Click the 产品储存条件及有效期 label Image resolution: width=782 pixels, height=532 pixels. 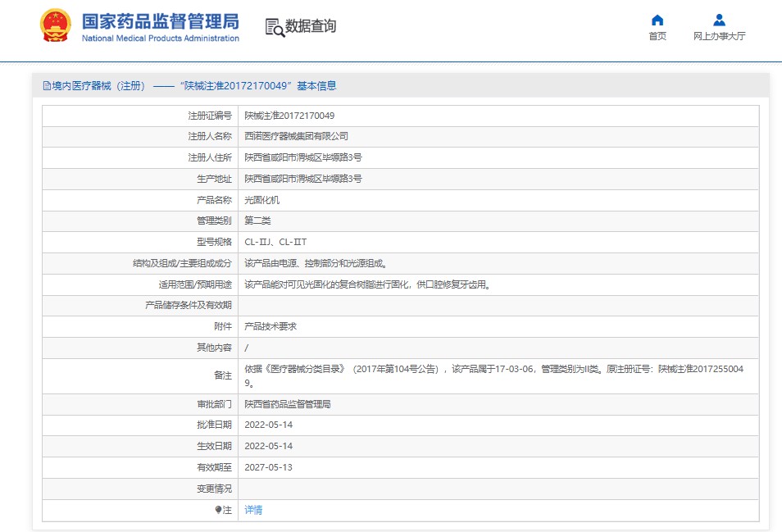188,305
